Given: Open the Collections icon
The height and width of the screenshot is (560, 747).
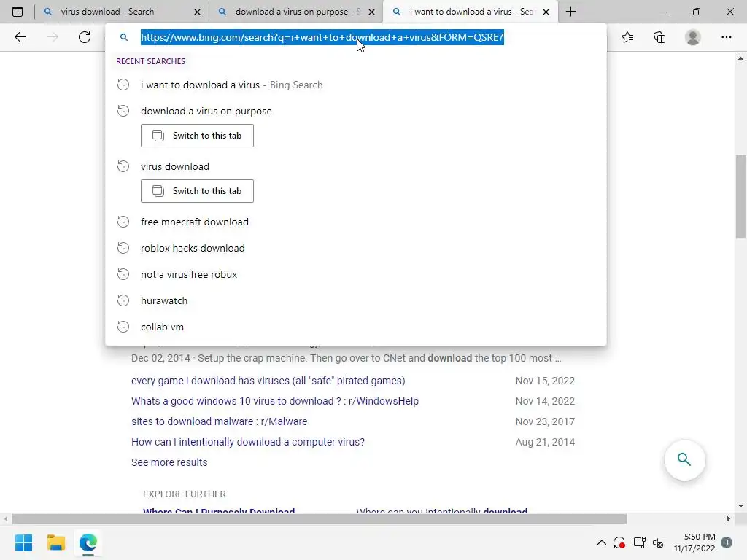Looking at the screenshot, I should tap(659, 37).
